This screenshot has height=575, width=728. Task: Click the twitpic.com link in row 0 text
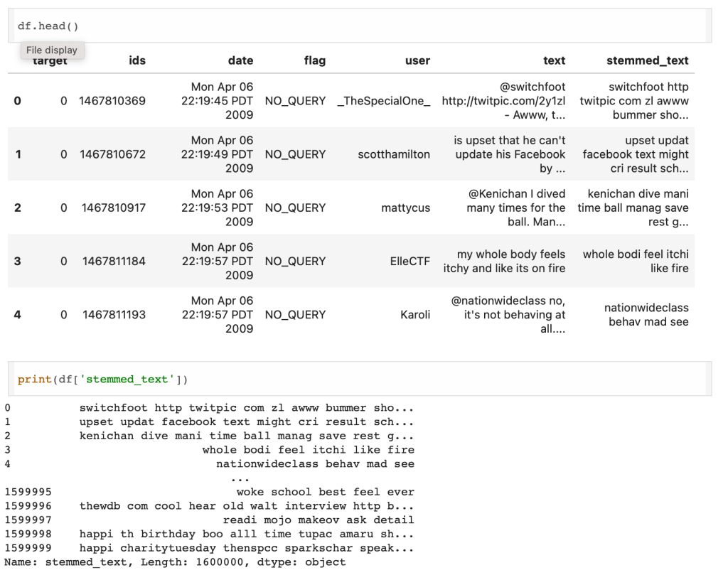[503, 101]
